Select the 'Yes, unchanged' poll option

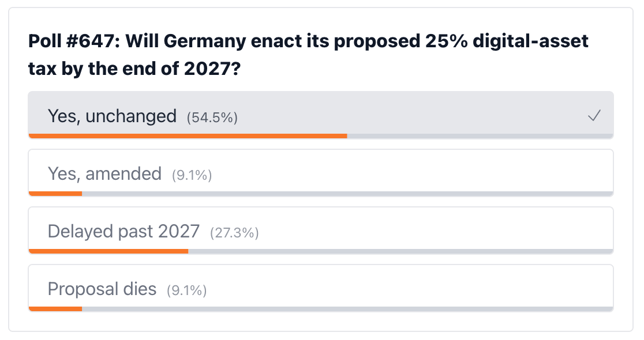(321, 115)
